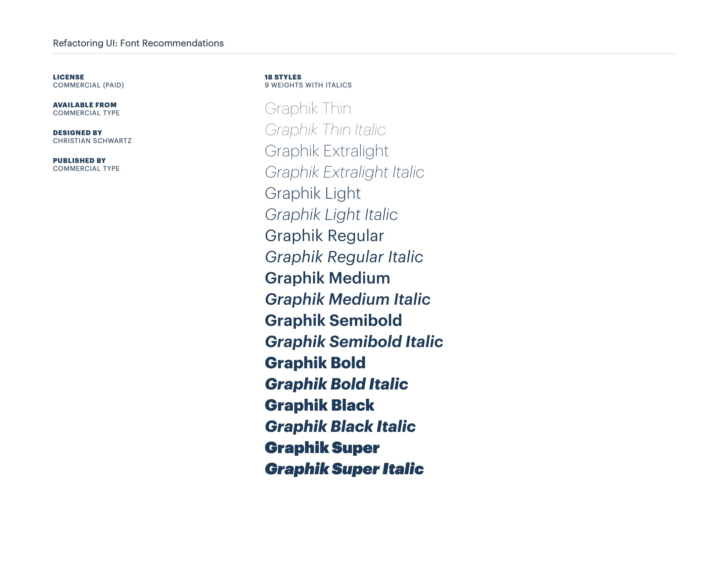Viewport: 728px width, 563px height.
Task: Click the Graphik Super sample text
Action: (x=322, y=448)
